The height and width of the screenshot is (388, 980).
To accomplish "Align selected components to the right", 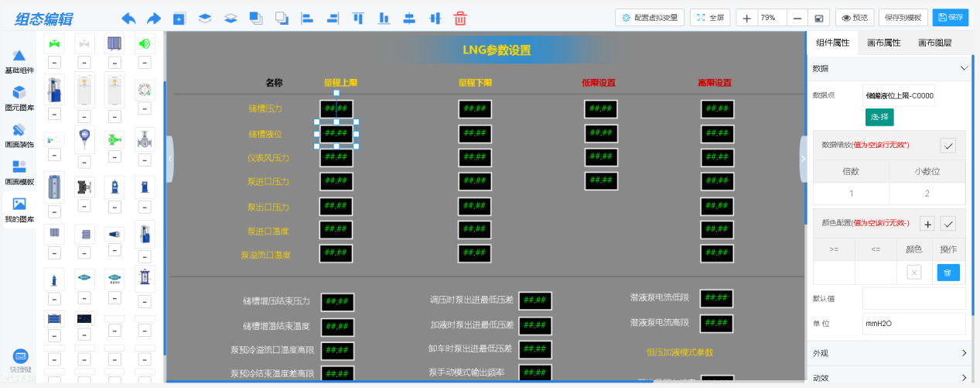I will (333, 18).
